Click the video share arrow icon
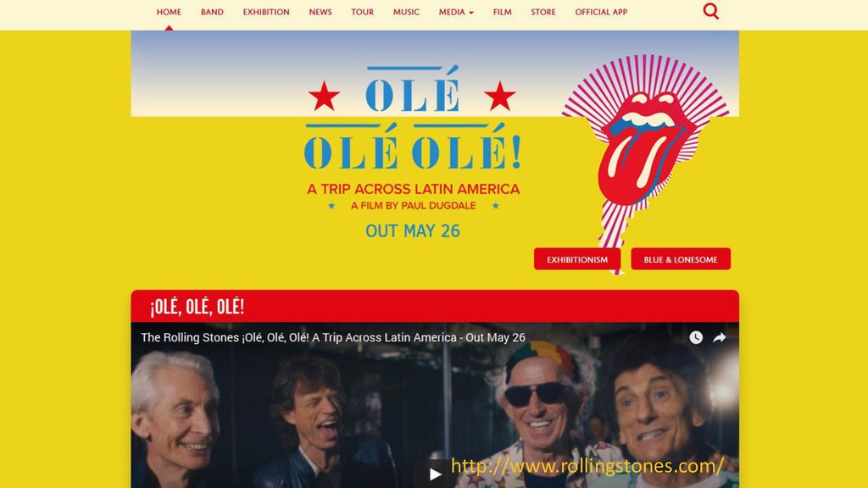868x488 pixels. (x=719, y=337)
